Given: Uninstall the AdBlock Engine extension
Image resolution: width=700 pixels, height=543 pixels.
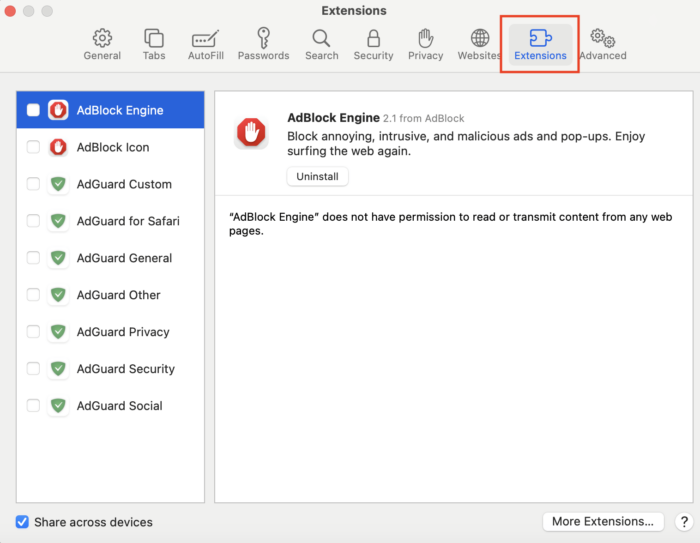Looking at the screenshot, I should 317,176.
